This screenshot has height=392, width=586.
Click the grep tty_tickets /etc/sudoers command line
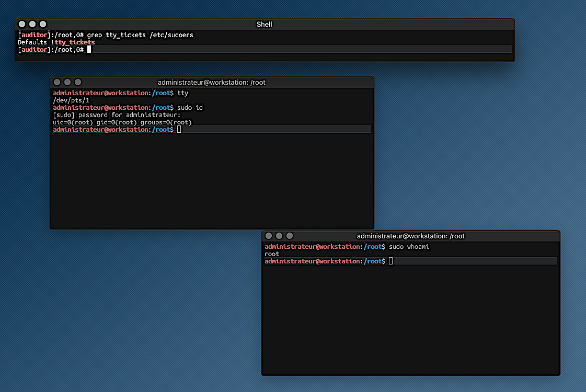(106, 34)
